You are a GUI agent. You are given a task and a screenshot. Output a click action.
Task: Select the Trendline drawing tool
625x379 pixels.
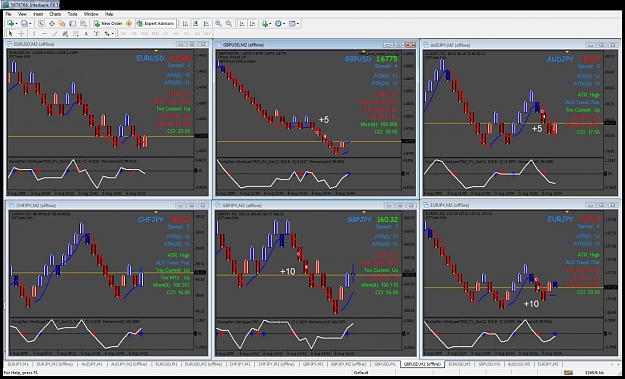tap(55, 33)
